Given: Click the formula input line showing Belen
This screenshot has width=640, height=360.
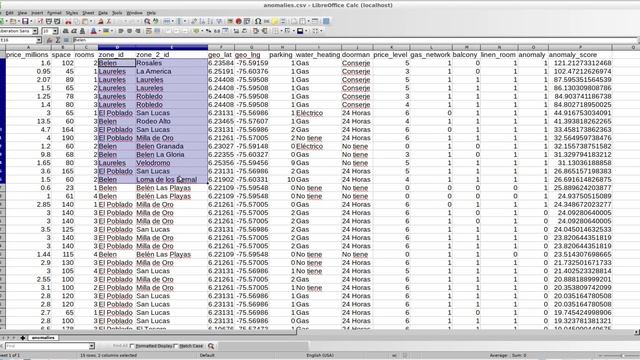Looking at the screenshot, I should [x=354, y=40].
